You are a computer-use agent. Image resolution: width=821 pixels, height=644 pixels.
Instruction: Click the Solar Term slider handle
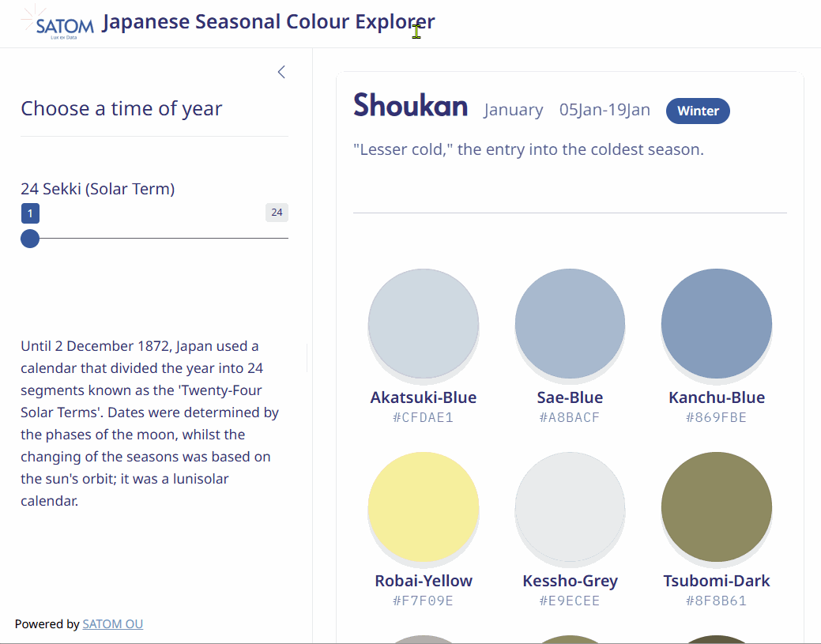point(30,239)
